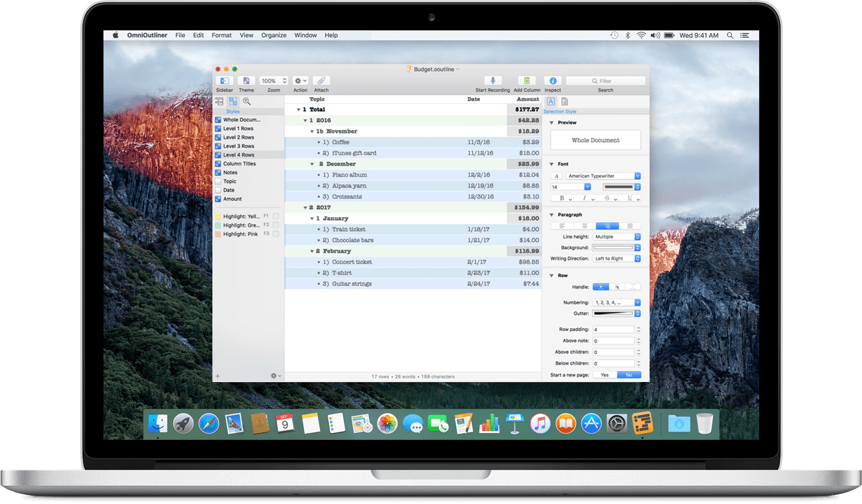The image size is (862, 504).
Task: Open the document inspector page icon
Action: click(x=564, y=101)
